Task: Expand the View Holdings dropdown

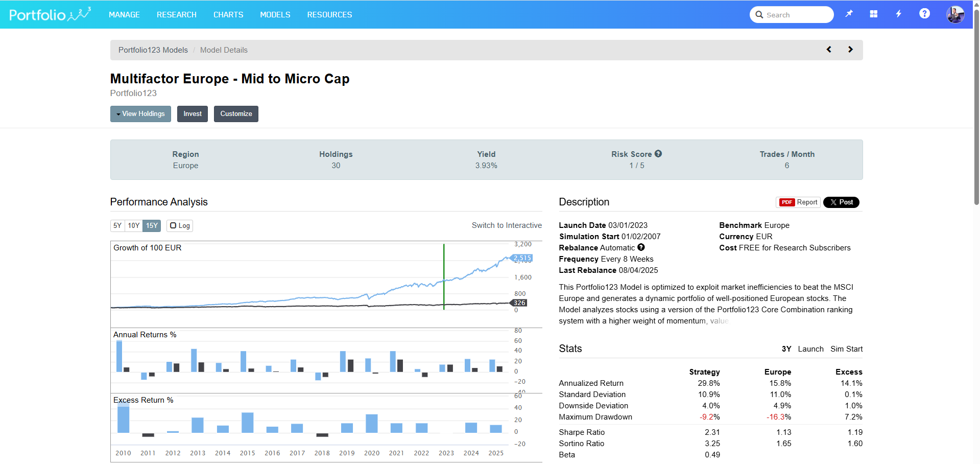Action: click(140, 114)
